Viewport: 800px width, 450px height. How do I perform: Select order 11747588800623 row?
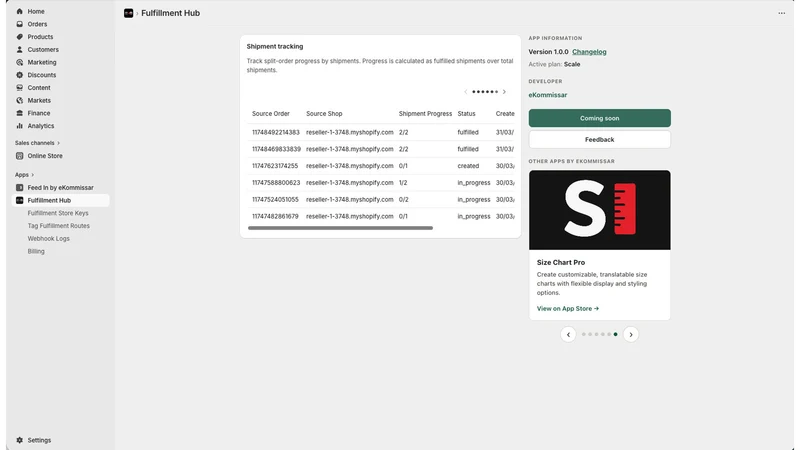pos(381,183)
